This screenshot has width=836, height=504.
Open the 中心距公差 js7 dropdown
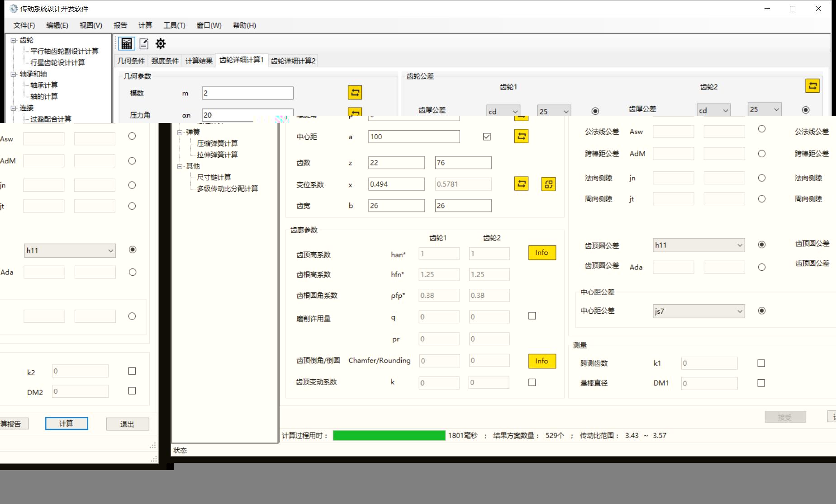coord(699,311)
